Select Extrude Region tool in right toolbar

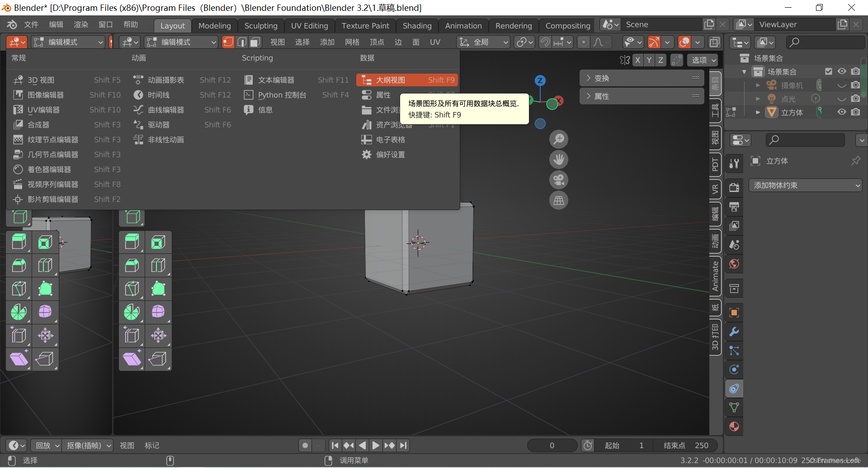132,242
